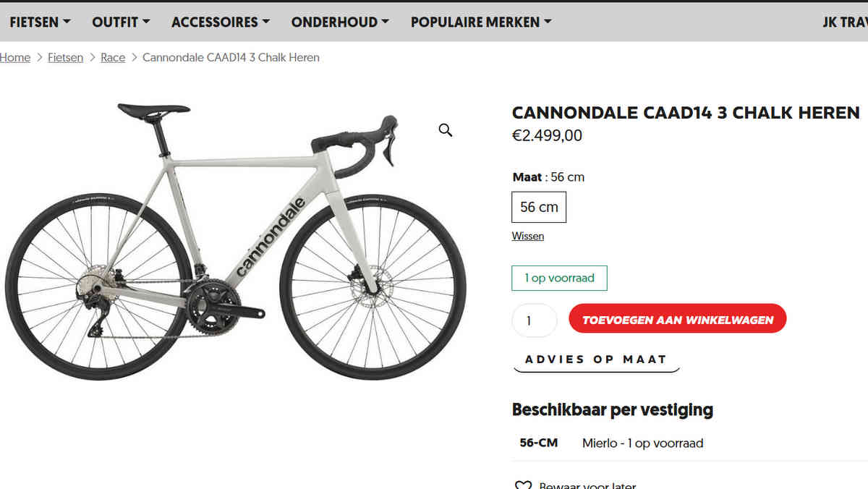Open the Onderhoud navigation menu

click(340, 22)
